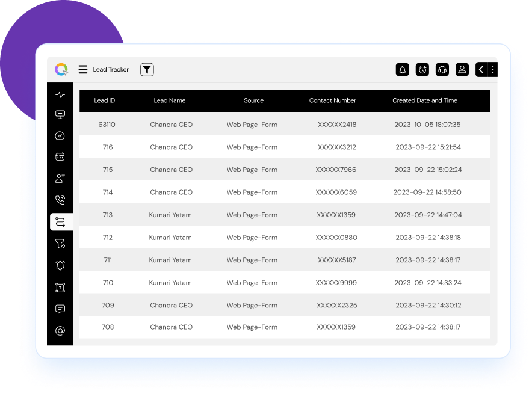Open the vertical three-dots menu
This screenshot has height=394, width=532.
click(x=493, y=70)
